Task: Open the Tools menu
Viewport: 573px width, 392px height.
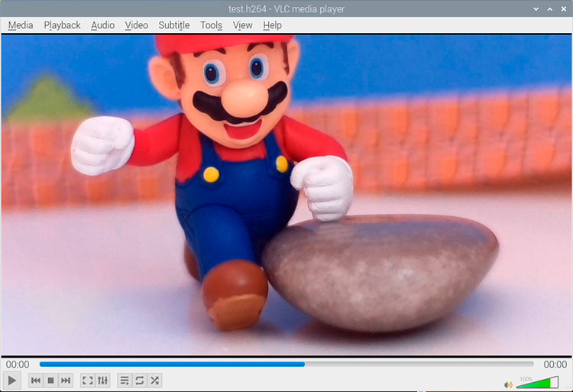Action: [x=211, y=25]
